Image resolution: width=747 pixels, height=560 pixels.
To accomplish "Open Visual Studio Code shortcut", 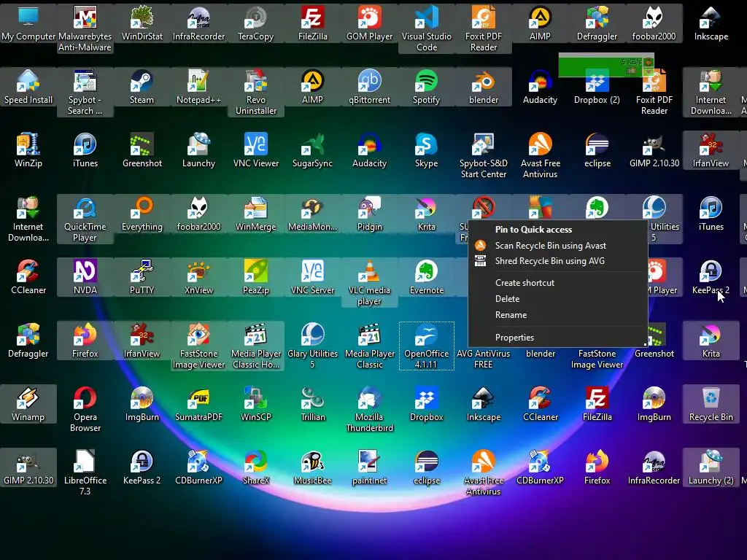I will pyautogui.click(x=426, y=28).
